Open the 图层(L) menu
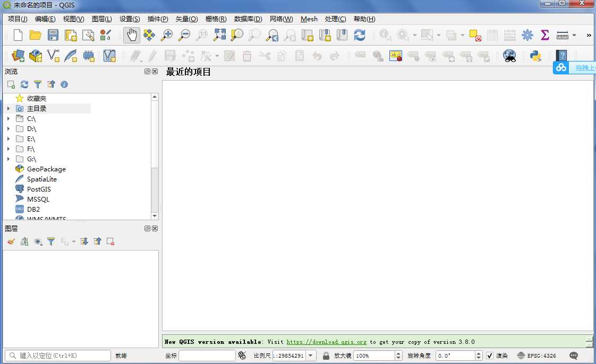The width and height of the screenshot is (596, 364). (x=101, y=19)
